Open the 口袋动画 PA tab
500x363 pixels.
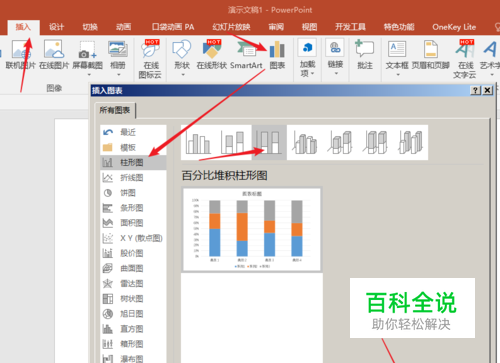173,27
